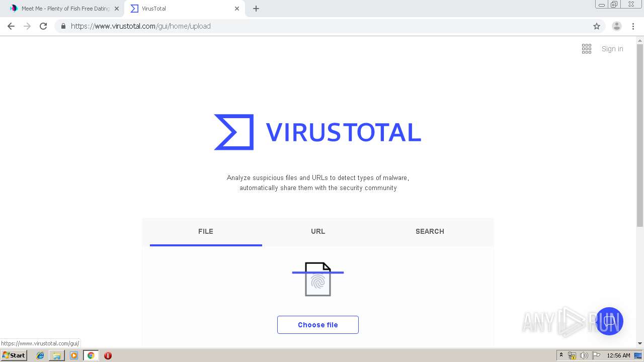Close the Meet Me tab
The width and height of the screenshot is (644, 362).
117,9
